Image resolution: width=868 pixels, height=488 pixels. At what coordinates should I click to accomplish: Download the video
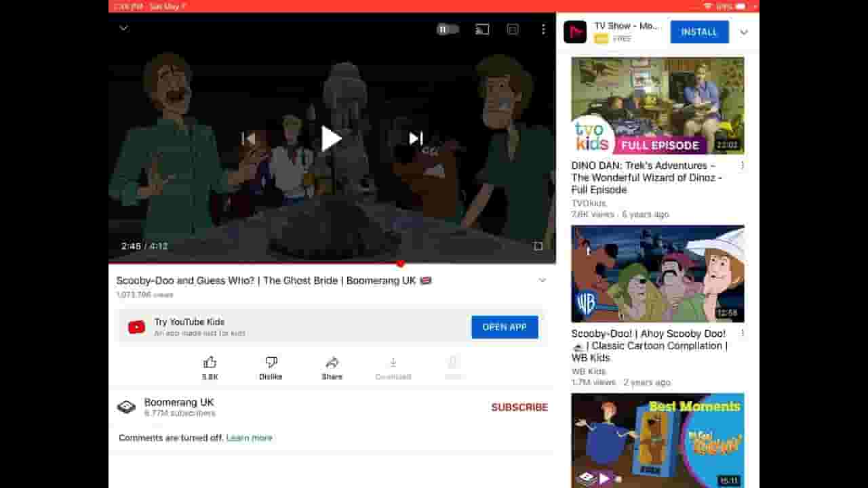(393, 368)
